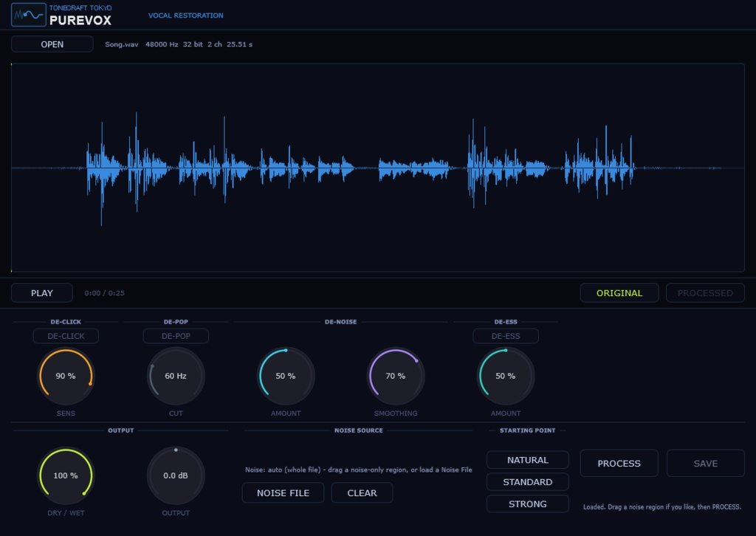This screenshot has height=536, width=756.
Task: Start playback with the PLAY button
Action: 42,293
